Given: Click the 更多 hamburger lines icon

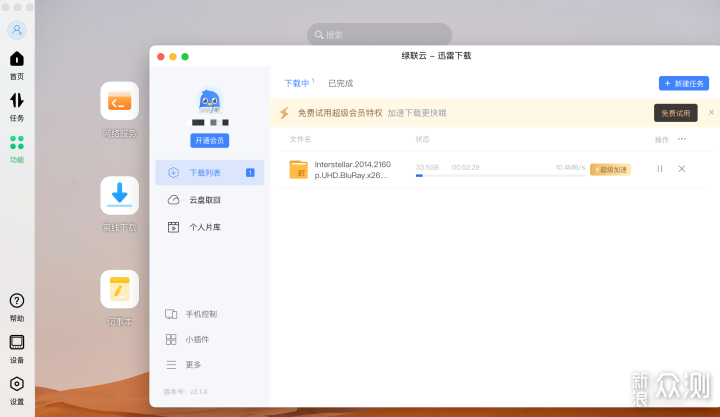Looking at the screenshot, I should [171, 365].
